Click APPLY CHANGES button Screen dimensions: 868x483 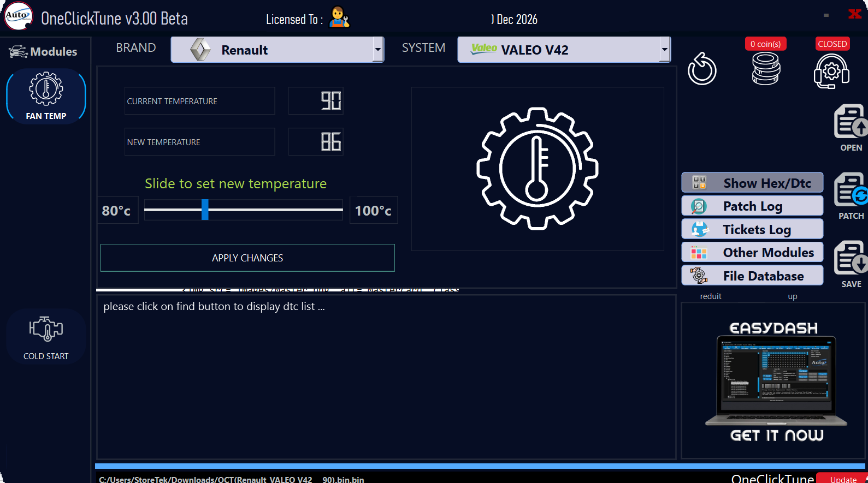pyautogui.click(x=247, y=258)
